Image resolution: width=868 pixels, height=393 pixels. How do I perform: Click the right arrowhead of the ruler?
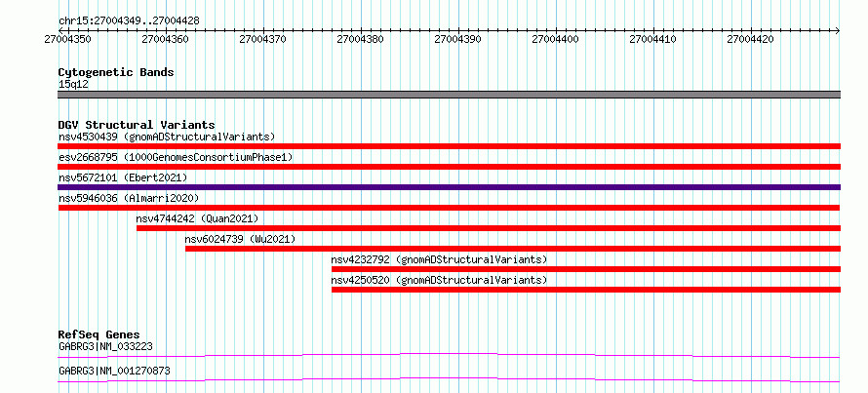click(x=838, y=30)
